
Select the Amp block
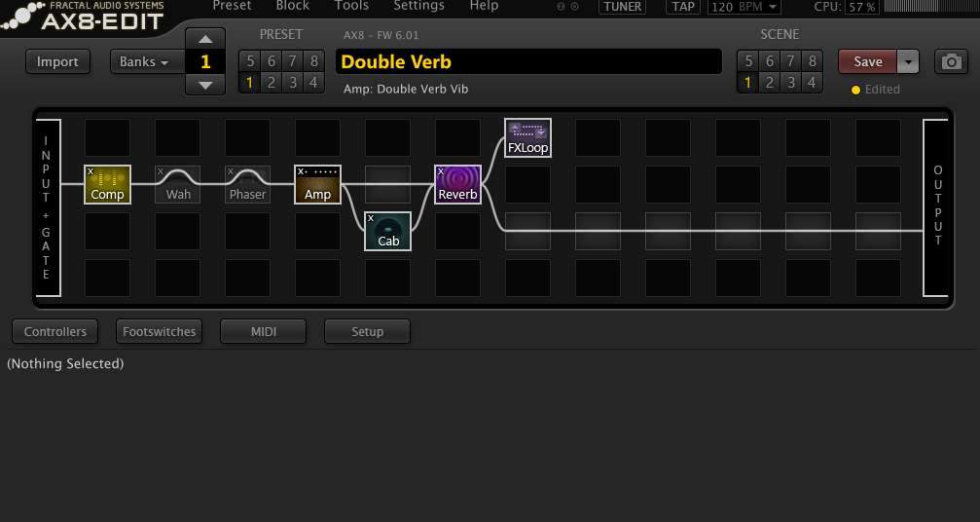coord(317,184)
